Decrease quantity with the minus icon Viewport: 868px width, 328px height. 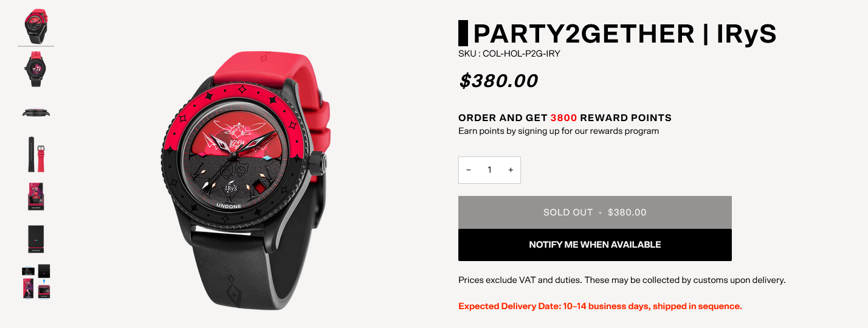pos(469,170)
